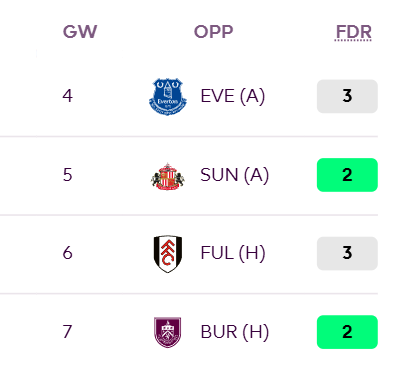Select the OPP column header
Image resolution: width=402 pixels, height=367 pixels.
213,32
